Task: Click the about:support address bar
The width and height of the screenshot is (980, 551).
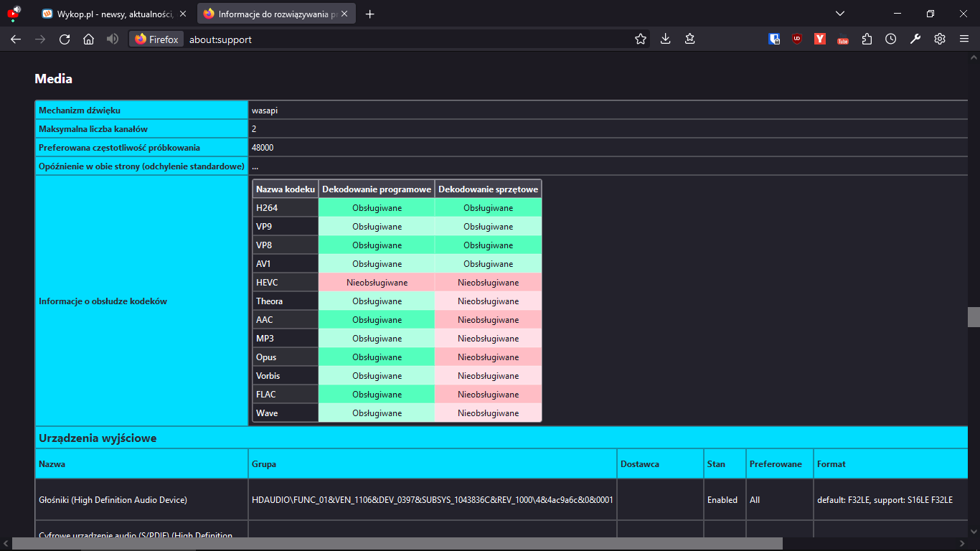Action: [x=402, y=39]
